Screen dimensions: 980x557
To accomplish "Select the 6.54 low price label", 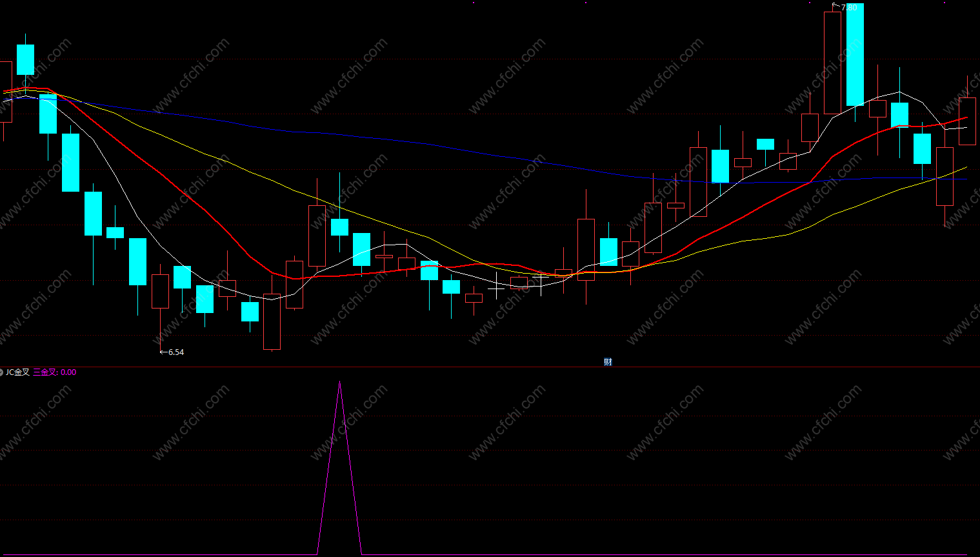I will click(175, 352).
